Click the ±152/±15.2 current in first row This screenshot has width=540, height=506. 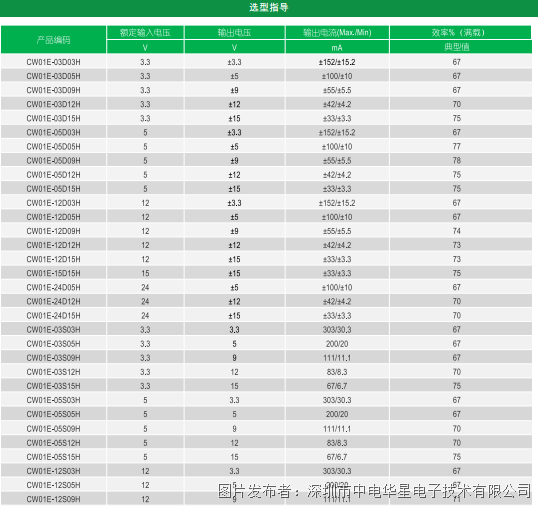(337, 62)
